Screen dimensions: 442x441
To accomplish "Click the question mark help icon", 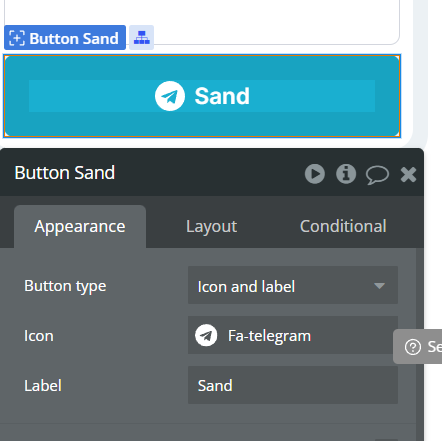I will click(413, 347).
